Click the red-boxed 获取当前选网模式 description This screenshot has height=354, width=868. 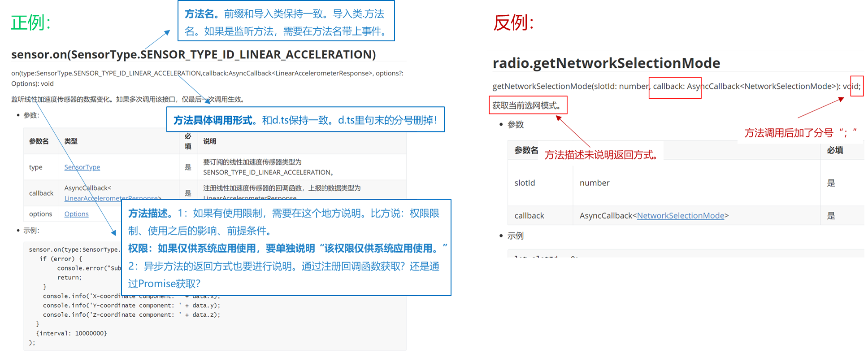coord(527,105)
